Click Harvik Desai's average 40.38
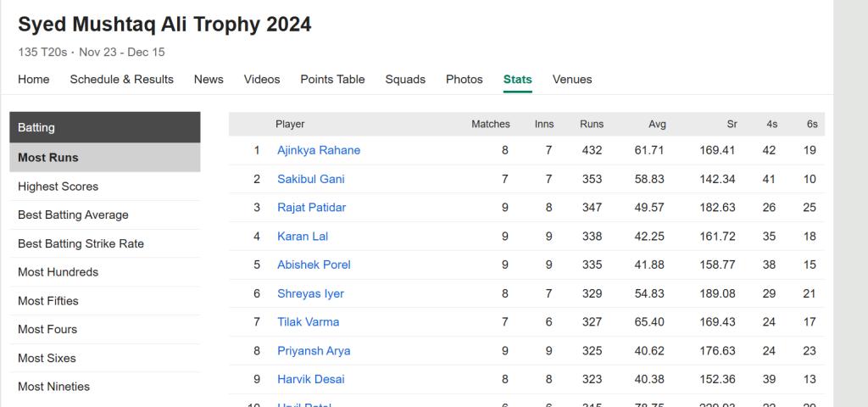The width and height of the screenshot is (868, 407). 649,379
